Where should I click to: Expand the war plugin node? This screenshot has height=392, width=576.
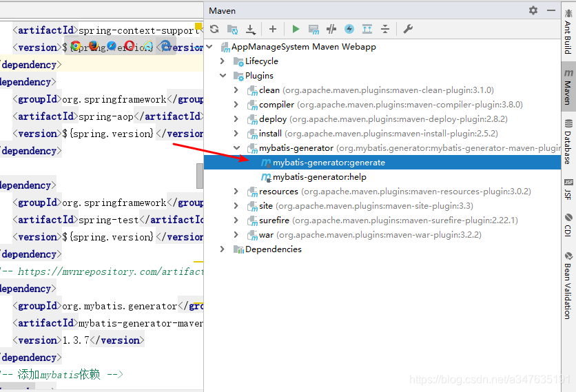[x=236, y=234]
